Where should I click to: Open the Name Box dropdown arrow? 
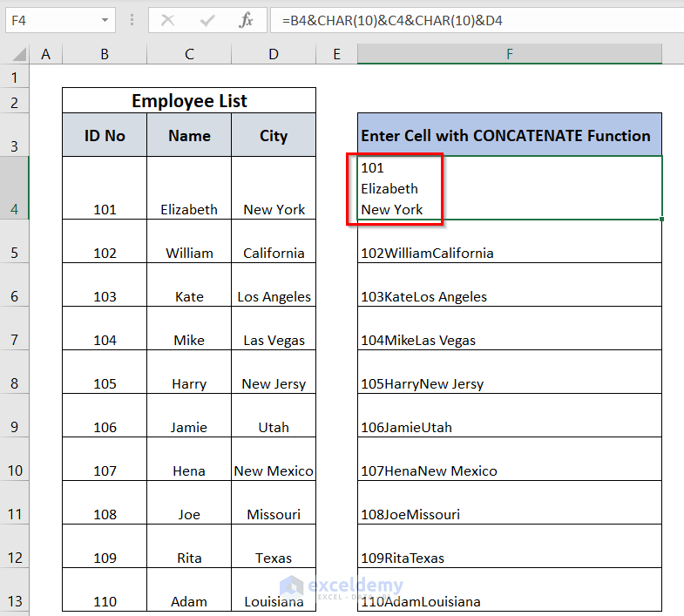click(105, 20)
